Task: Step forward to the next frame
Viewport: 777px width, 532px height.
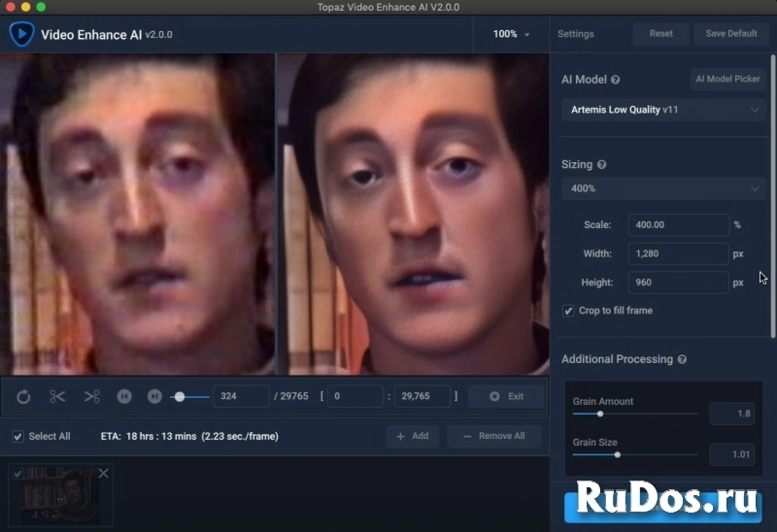Action: tap(154, 396)
